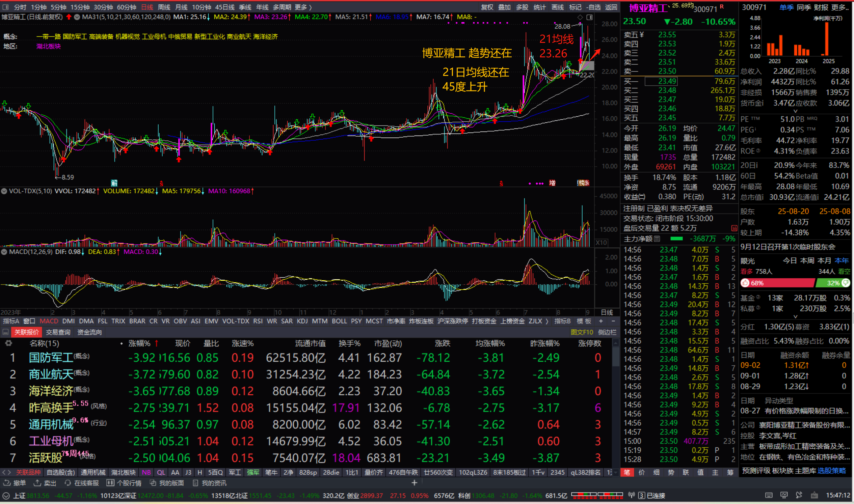This screenshot has width=854, height=504.
Task: Open the 资金流向 tab
Action: (89, 332)
